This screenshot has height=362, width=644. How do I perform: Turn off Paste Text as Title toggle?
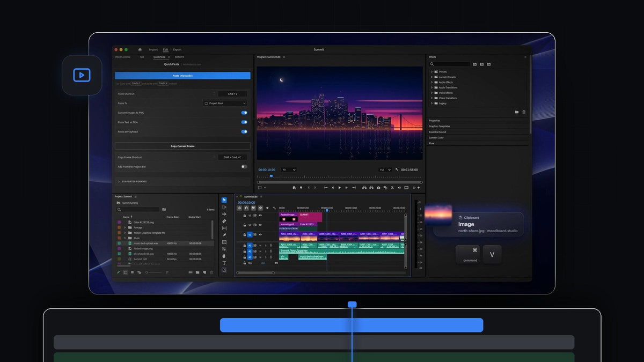[x=244, y=122]
